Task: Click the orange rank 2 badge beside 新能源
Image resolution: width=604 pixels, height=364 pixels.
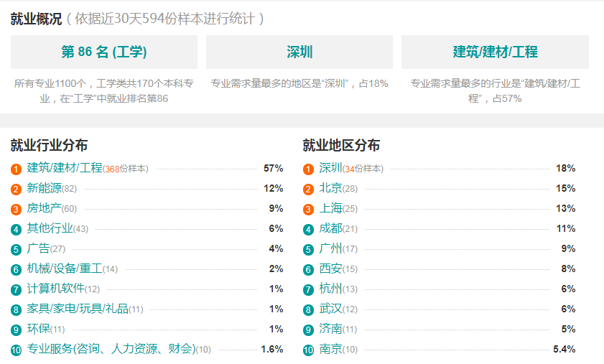Action: coord(17,189)
